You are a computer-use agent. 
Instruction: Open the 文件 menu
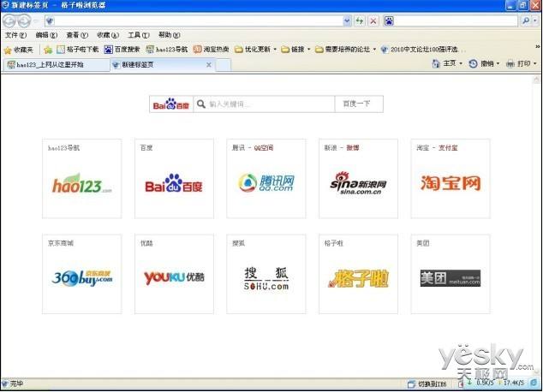click(x=15, y=35)
